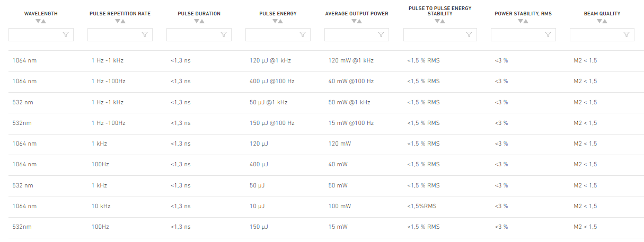Click the Average Output Power filter field
Screen dimensions: 644x242
tap(357, 34)
